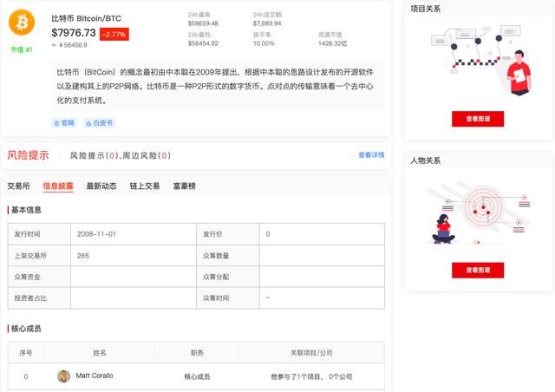The height and width of the screenshot is (392, 555).
Task: Click the $7976.73 price text
Action: [x=74, y=33]
